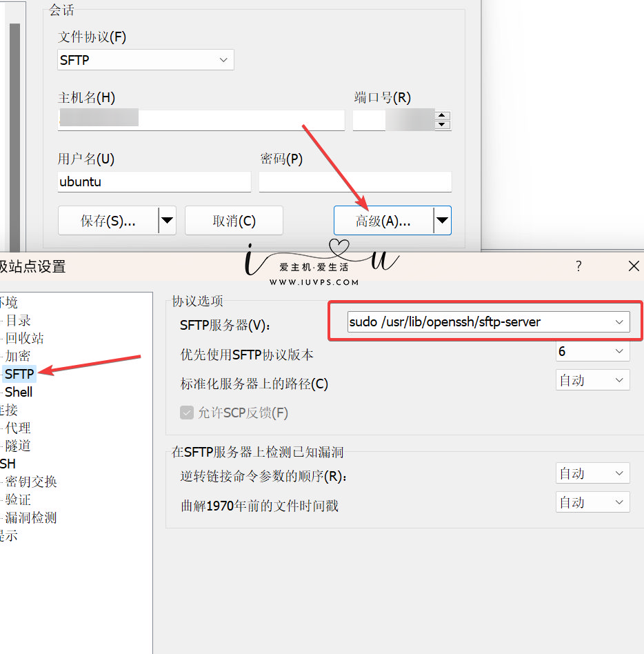The height and width of the screenshot is (654, 644).
Task: Open the 标准化服务器的路径 自动 dropdown
Action: 592,379
